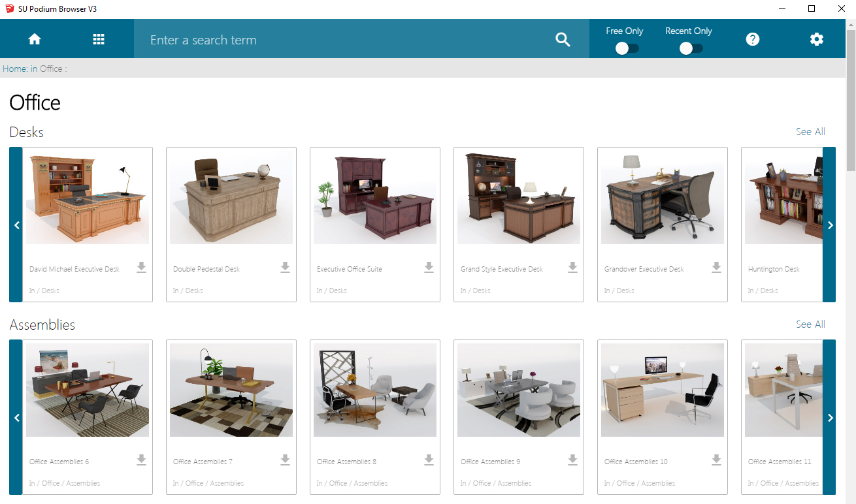The image size is (856, 504).
Task: Open the Executive Office Suite thumbnail
Action: click(375, 197)
